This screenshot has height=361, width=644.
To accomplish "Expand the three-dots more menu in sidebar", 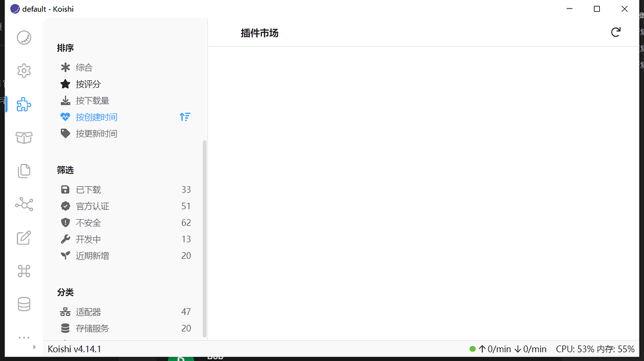I will click(24, 337).
